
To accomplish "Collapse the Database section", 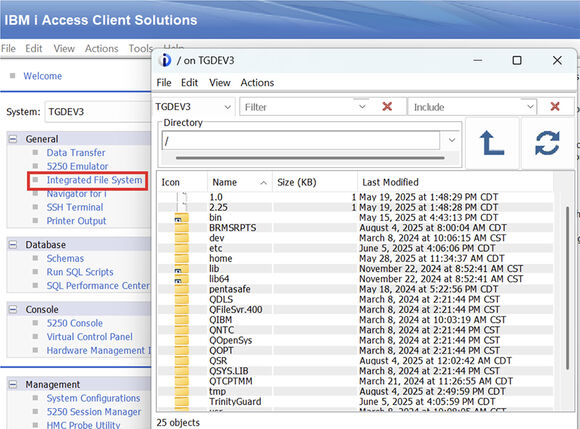I will pyautogui.click(x=13, y=245).
